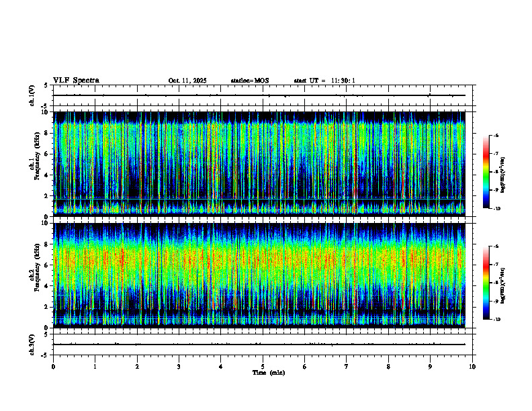Image resolution: width=532 pixels, height=411 pixels.
Task: Click the "Time (min)" axis label
Action: coord(269,373)
